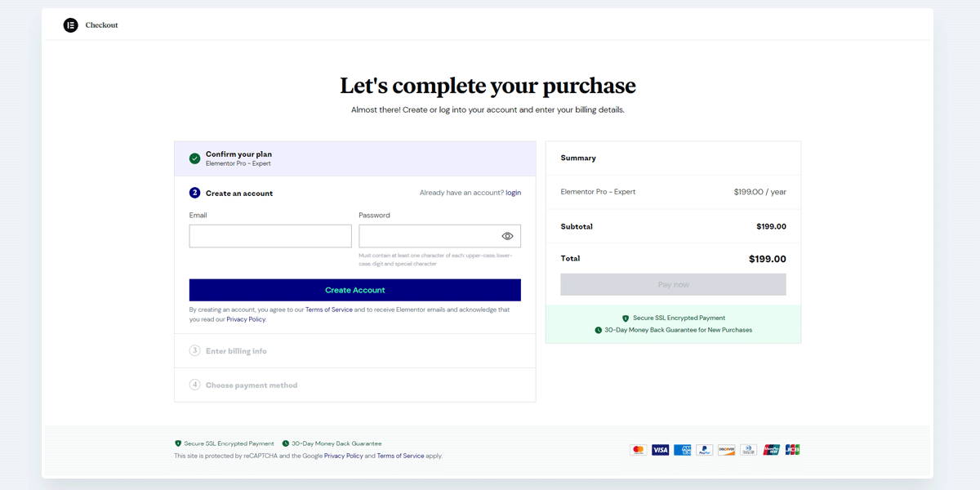Viewport: 980px width, 490px height.
Task: Click the Discover card icon
Action: tap(727, 450)
